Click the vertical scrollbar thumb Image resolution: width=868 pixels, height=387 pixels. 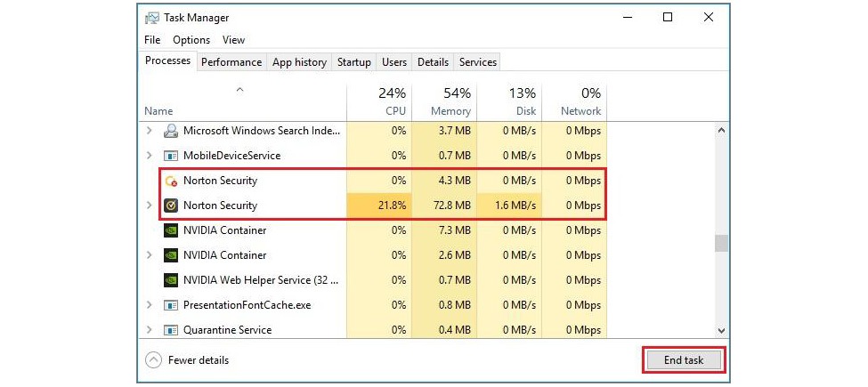[x=721, y=243]
